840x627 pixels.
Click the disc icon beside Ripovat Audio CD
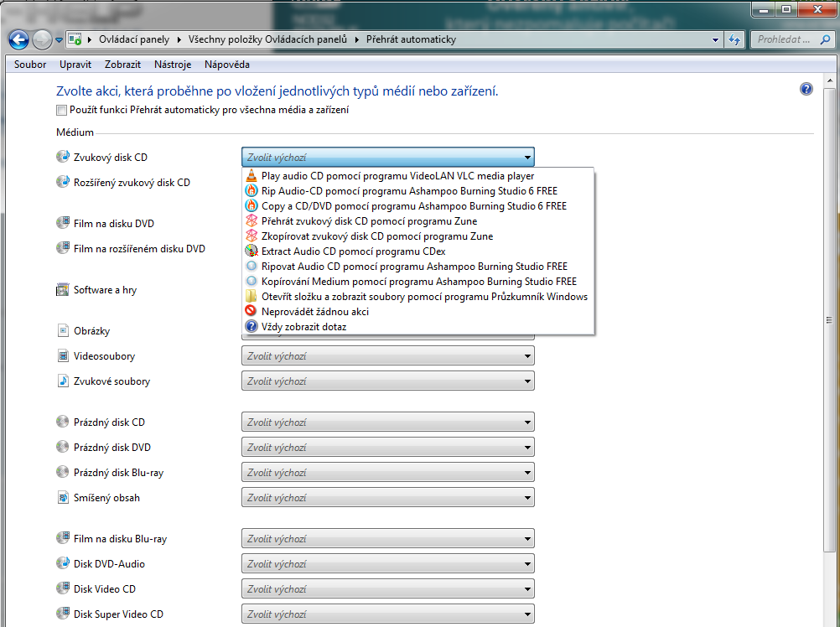tap(251, 266)
